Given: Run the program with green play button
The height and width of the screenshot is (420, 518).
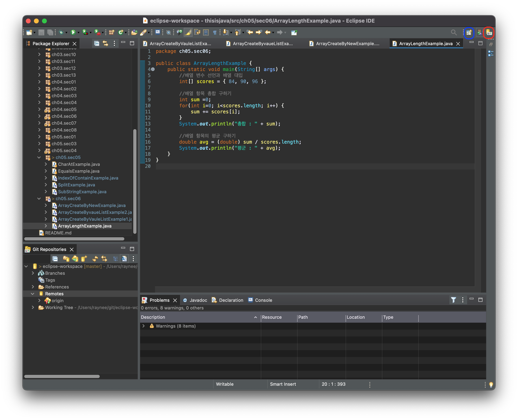Looking at the screenshot, I should [73, 32].
